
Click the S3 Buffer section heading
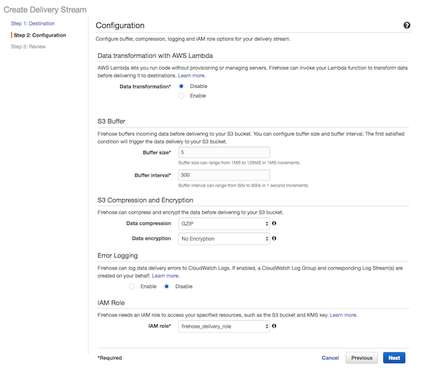pos(111,121)
